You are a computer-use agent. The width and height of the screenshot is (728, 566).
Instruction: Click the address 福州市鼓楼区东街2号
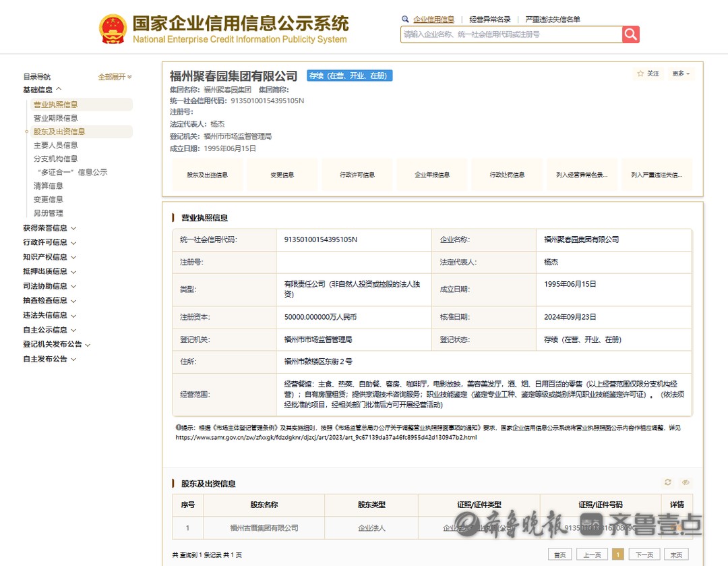coord(318,362)
